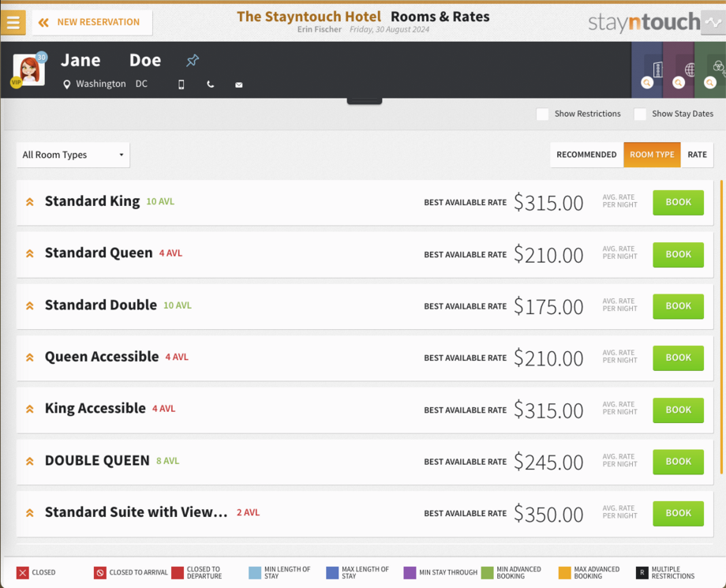The height and width of the screenshot is (588, 726).
Task: Click The Stayntouch Hotel title
Action: 309,17
